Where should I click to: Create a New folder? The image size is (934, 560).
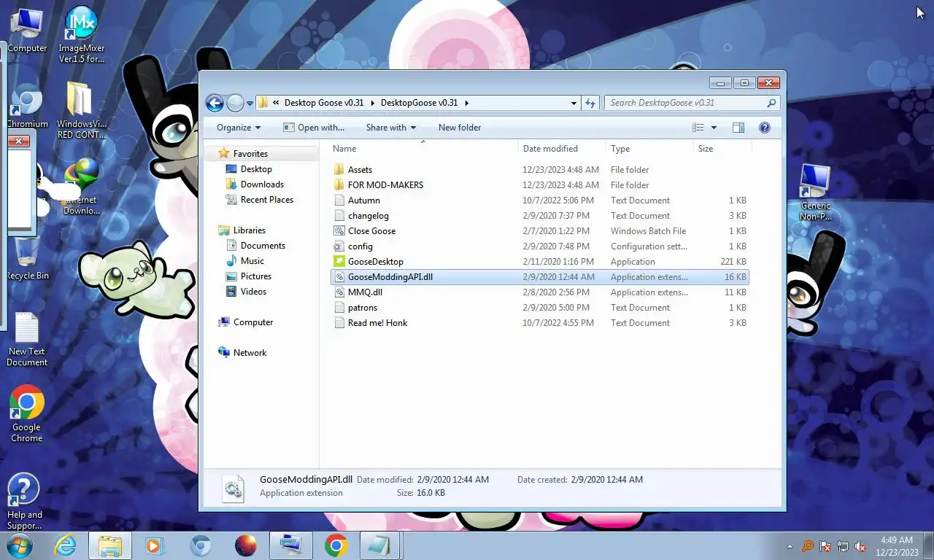click(x=460, y=128)
